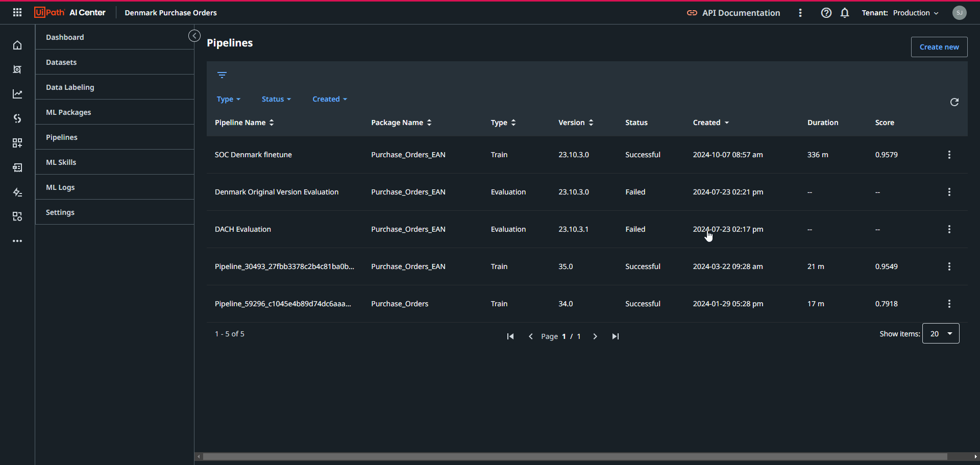This screenshot has width=980, height=465.
Task: Click the ellipsis icon at rail bottom
Action: click(17, 241)
